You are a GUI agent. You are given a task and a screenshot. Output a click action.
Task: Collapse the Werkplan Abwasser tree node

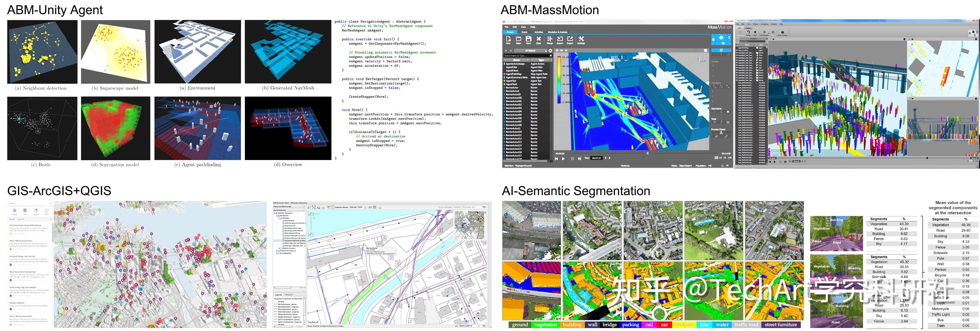(x=274, y=213)
